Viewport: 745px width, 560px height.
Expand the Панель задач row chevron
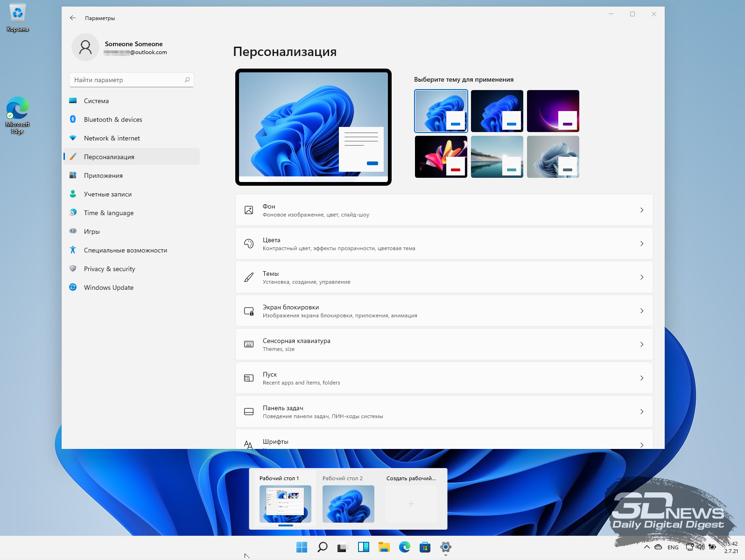point(642,412)
